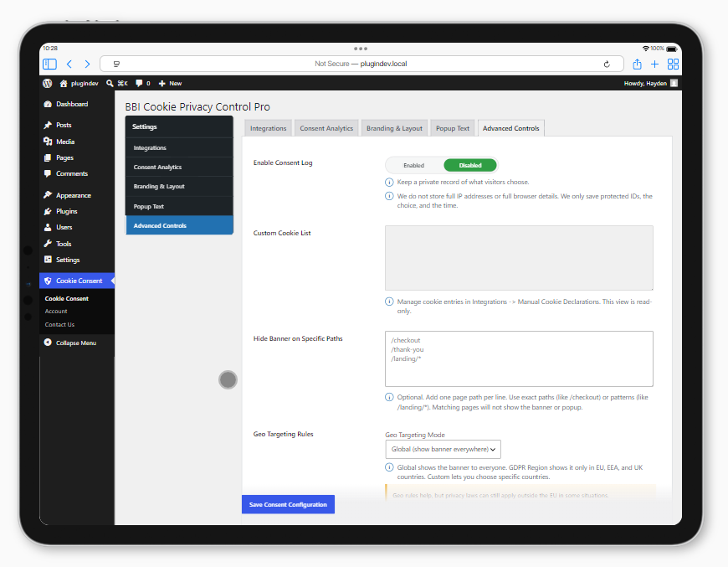Visit site via plugindev home icon
Image resolution: width=728 pixels, height=567 pixels.
[79, 83]
